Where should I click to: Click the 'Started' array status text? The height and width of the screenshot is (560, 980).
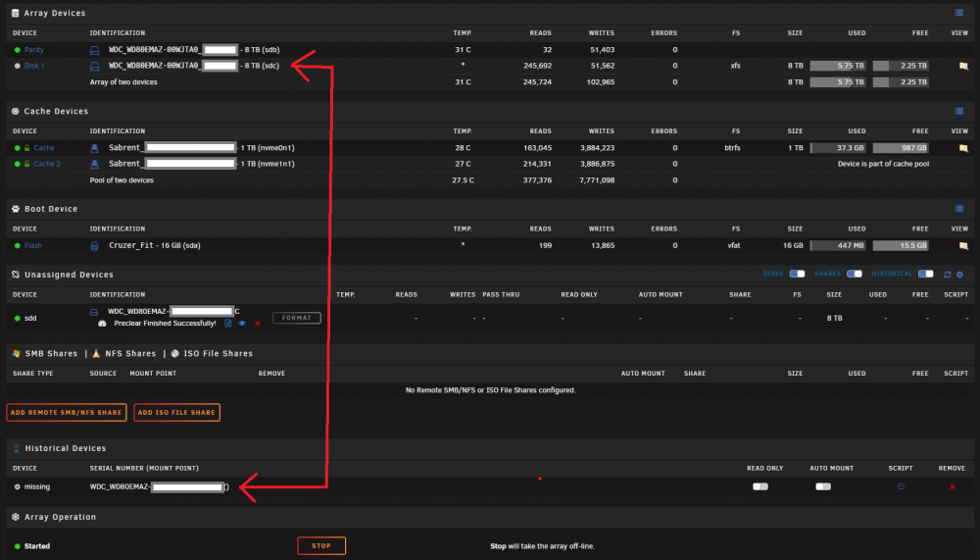[37, 546]
